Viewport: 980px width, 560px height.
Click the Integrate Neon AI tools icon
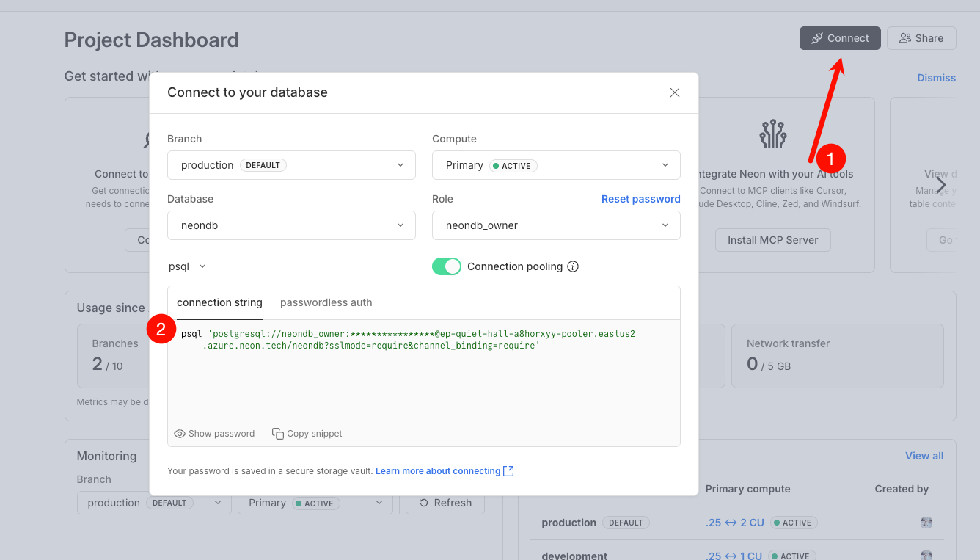[x=773, y=134]
